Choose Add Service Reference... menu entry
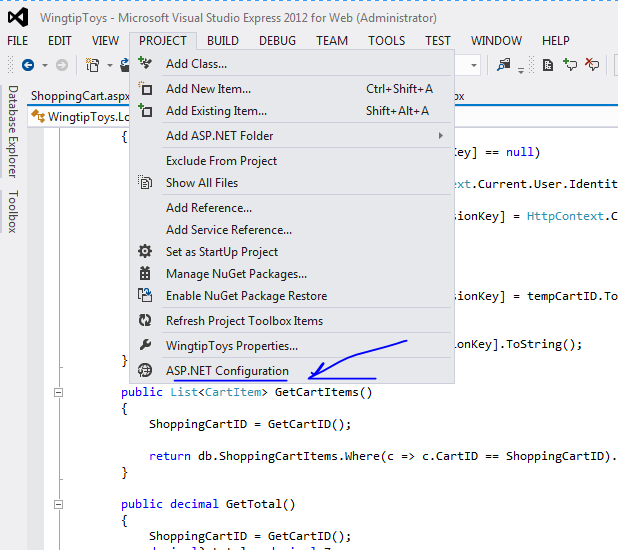The height and width of the screenshot is (550, 618). (292, 229)
